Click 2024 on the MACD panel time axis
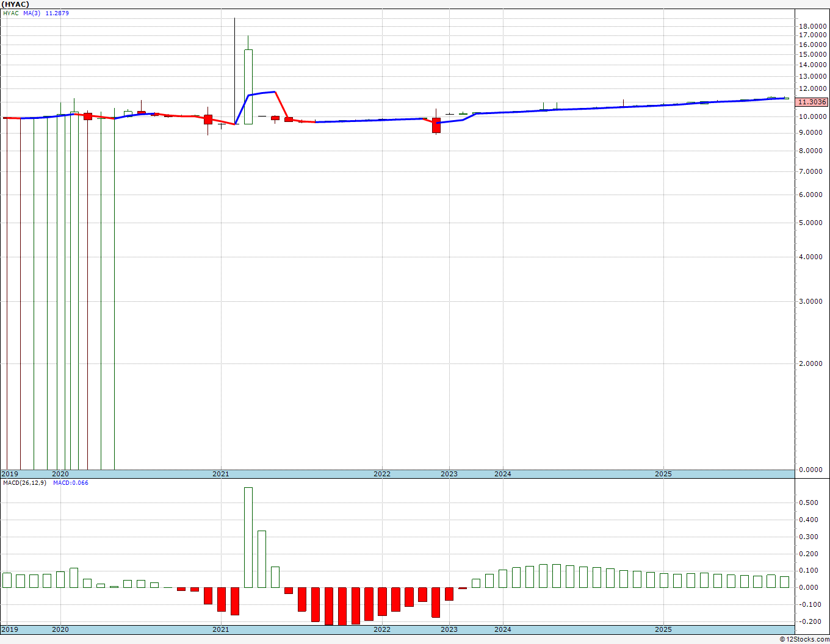 pyautogui.click(x=503, y=629)
